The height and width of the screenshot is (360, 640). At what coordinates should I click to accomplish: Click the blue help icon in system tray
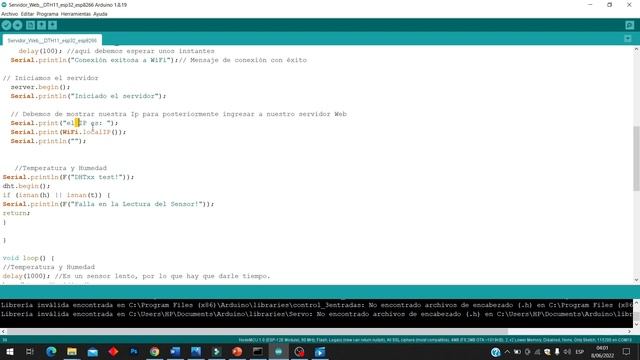[496, 352]
